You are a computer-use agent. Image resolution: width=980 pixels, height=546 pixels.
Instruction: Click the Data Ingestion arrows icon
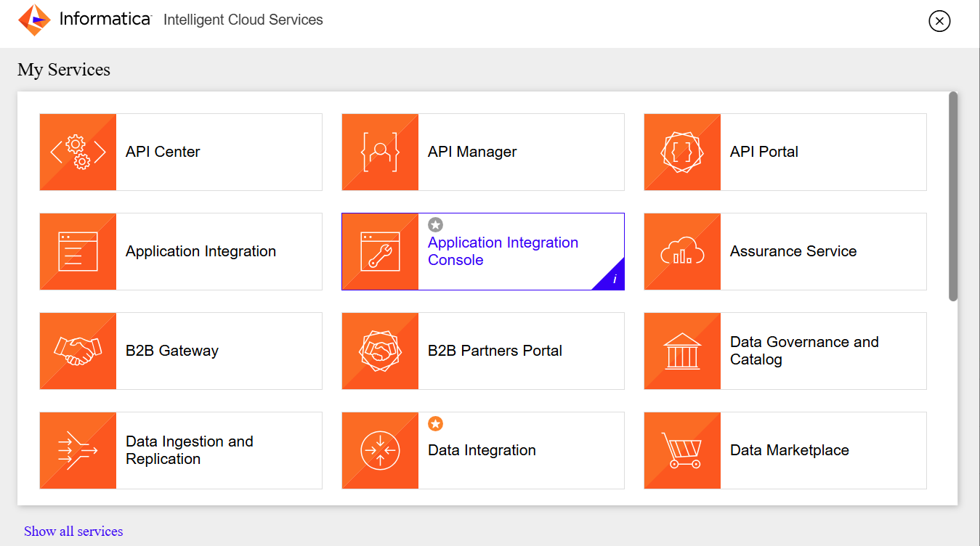point(78,450)
